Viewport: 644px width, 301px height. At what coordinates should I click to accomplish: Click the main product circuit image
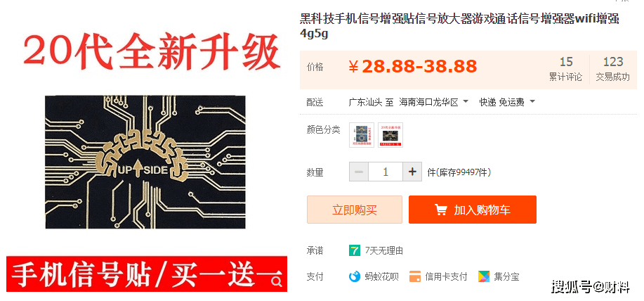(x=145, y=162)
